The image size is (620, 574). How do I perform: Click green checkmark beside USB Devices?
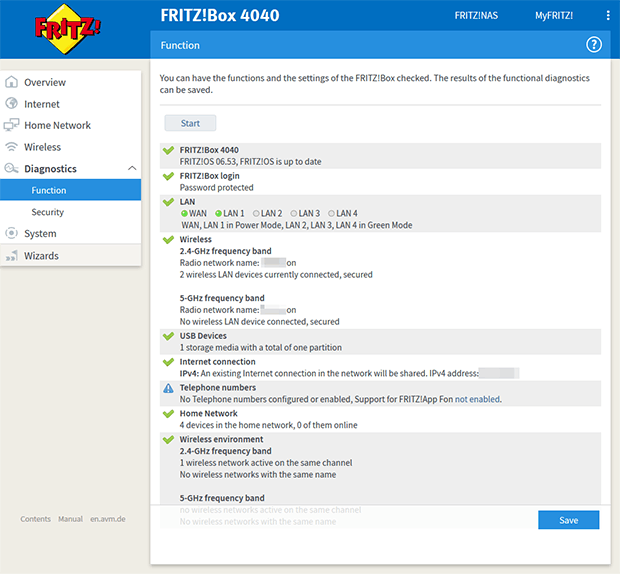tap(168, 336)
